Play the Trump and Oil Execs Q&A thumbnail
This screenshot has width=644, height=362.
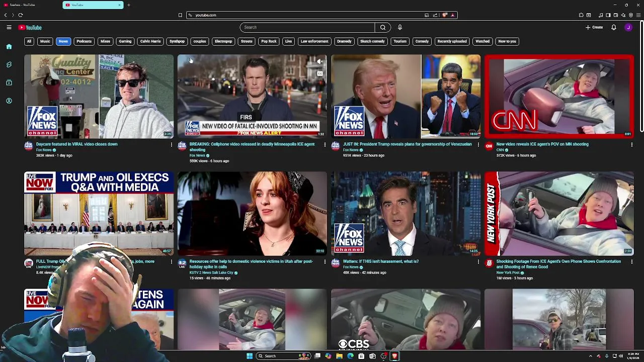[x=99, y=214]
